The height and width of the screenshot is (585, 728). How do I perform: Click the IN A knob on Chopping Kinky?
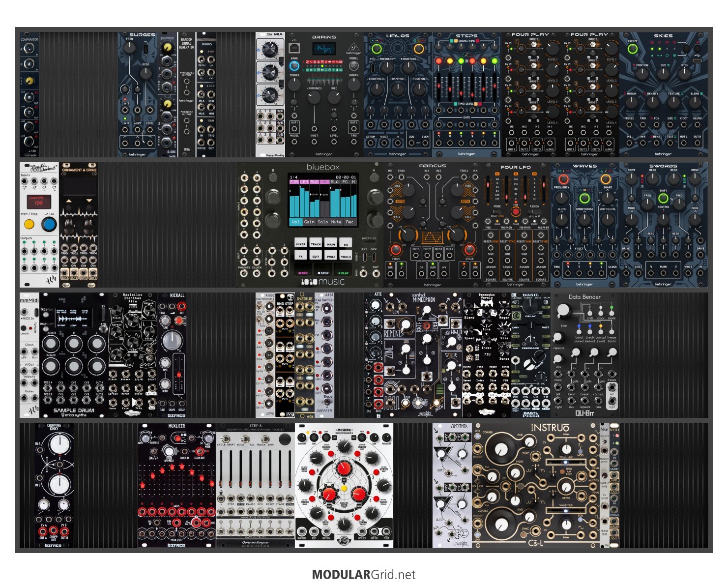(x=59, y=444)
